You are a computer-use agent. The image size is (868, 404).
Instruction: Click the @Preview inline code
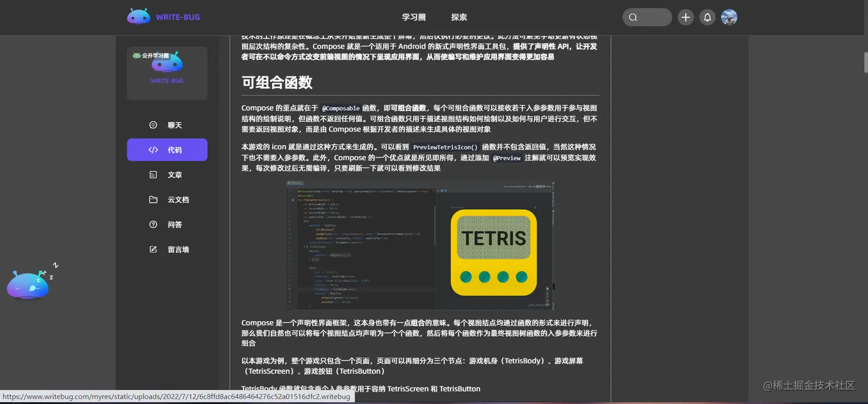tap(507, 158)
